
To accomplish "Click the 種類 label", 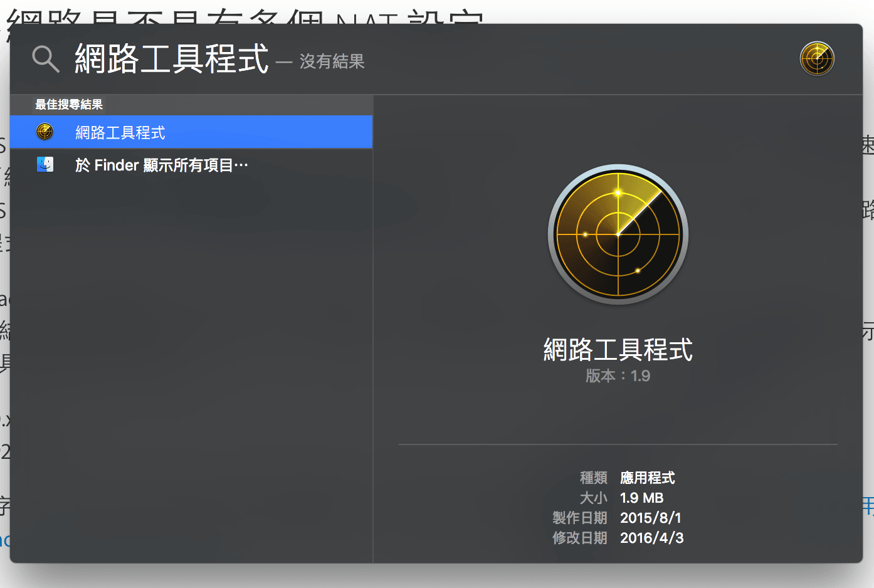I will (x=594, y=478).
